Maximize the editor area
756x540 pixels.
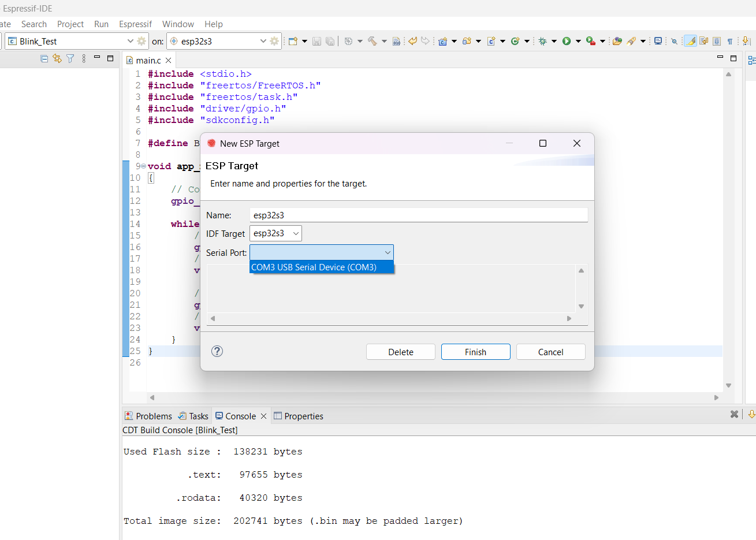pos(733,58)
